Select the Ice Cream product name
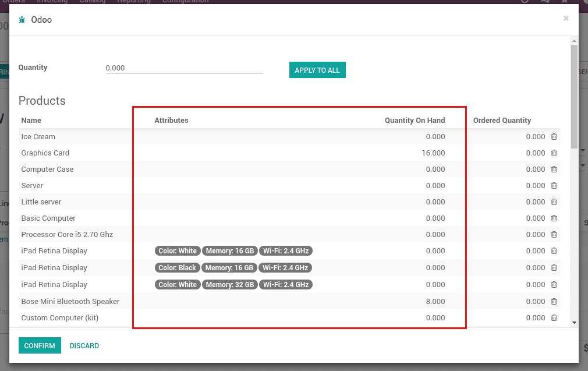The height and width of the screenshot is (371, 588). (x=38, y=136)
